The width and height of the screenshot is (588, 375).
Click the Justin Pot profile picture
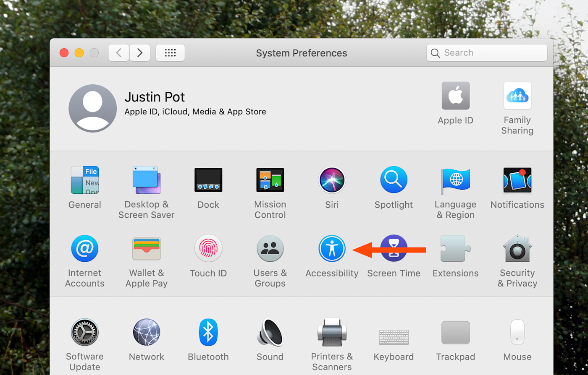click(x=93, y=108)
